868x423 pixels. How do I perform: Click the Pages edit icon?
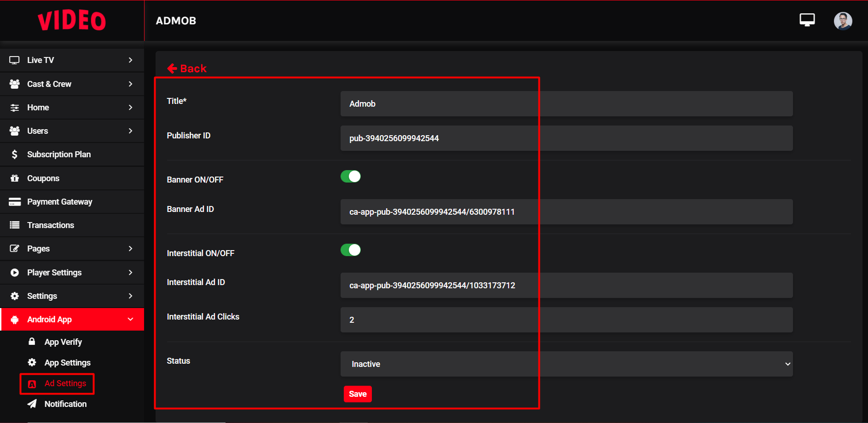[14, 249]
